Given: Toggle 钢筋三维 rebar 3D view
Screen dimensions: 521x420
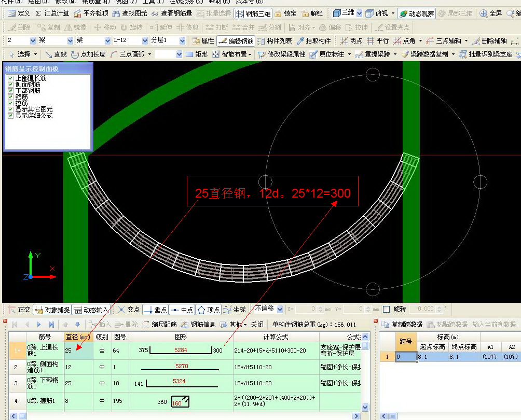Looking at the screenshot, I should click(x=253, y=13).
